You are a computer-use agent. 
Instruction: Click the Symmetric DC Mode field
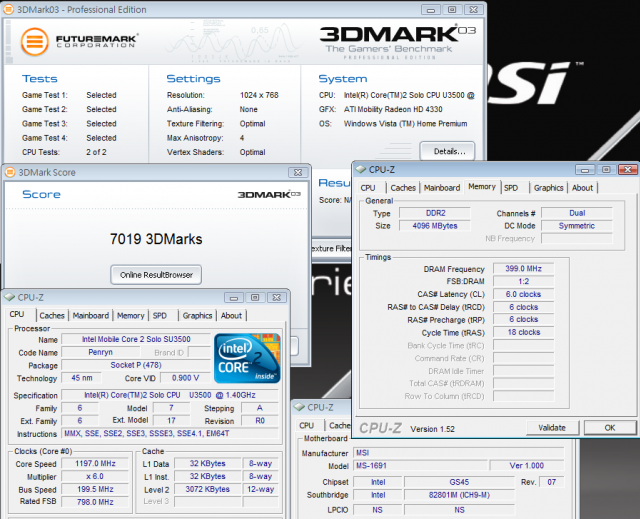click(577, 226)
